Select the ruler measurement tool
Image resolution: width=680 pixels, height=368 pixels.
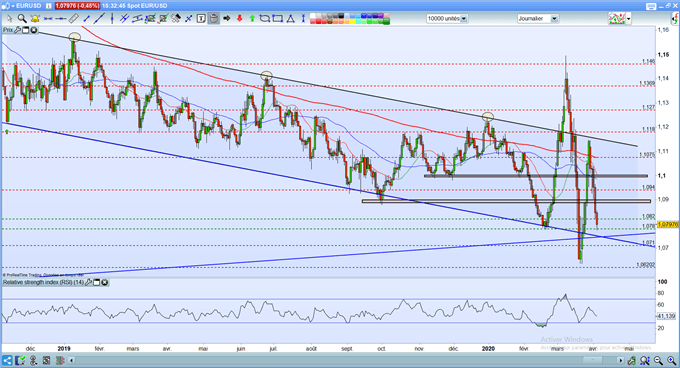(x=74, y=19)
